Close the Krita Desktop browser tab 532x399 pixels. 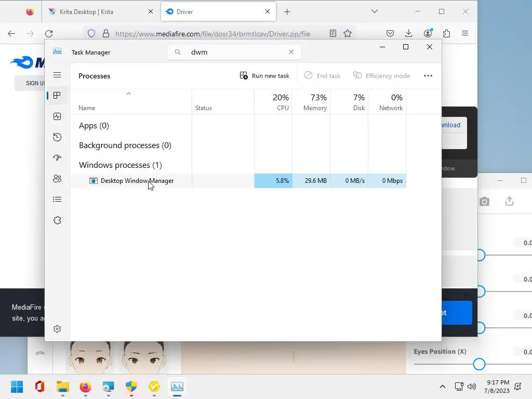pos(151,11)
